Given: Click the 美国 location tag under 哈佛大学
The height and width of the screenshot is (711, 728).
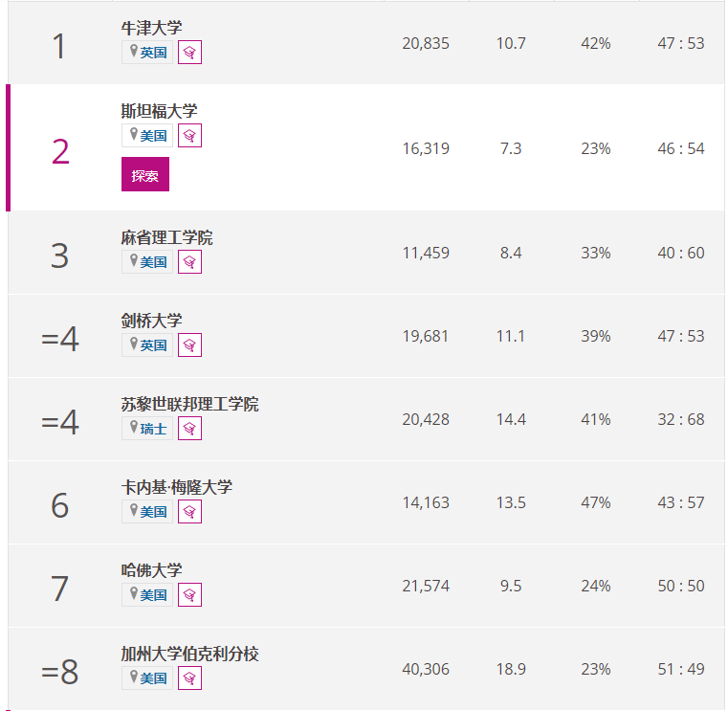Looking at the screenshot, I should pos(147,595).
